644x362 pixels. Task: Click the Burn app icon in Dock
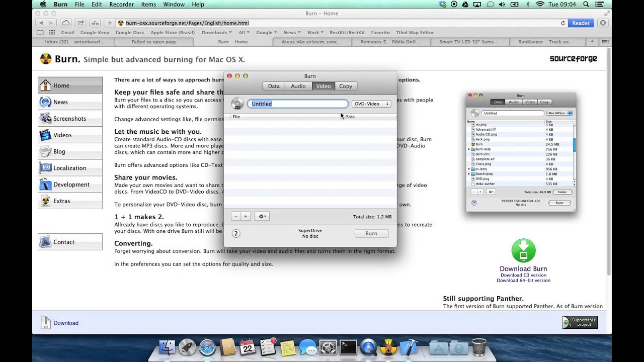[388, 347]
